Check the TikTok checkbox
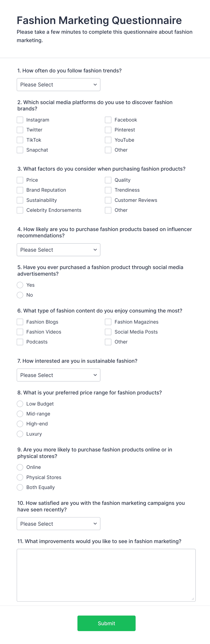The image size is (210, 644). [20, 140]
